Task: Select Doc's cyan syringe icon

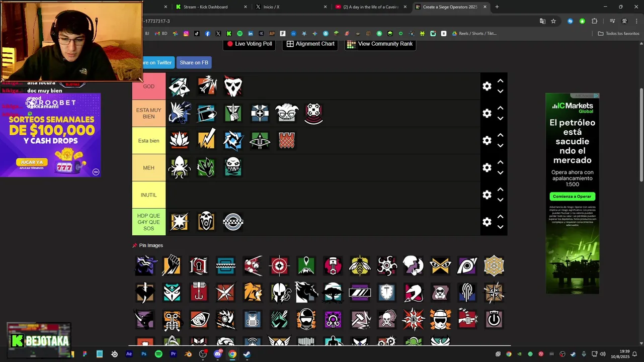Action: coord(206,113)
